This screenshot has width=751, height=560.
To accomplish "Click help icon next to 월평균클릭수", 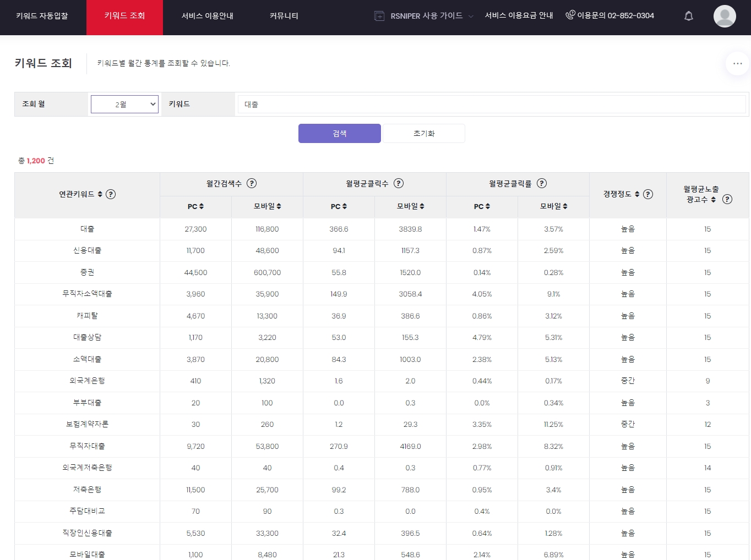I will [x=399, y=184].
